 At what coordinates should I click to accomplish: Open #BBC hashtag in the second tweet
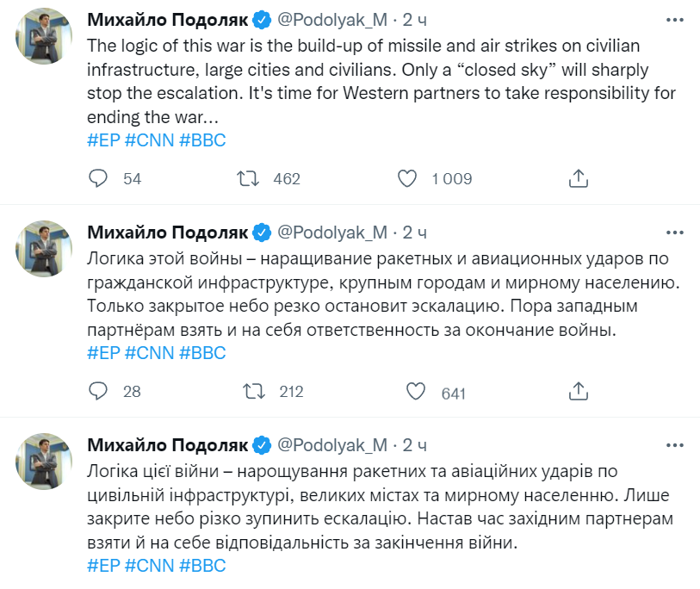[202, 353]
